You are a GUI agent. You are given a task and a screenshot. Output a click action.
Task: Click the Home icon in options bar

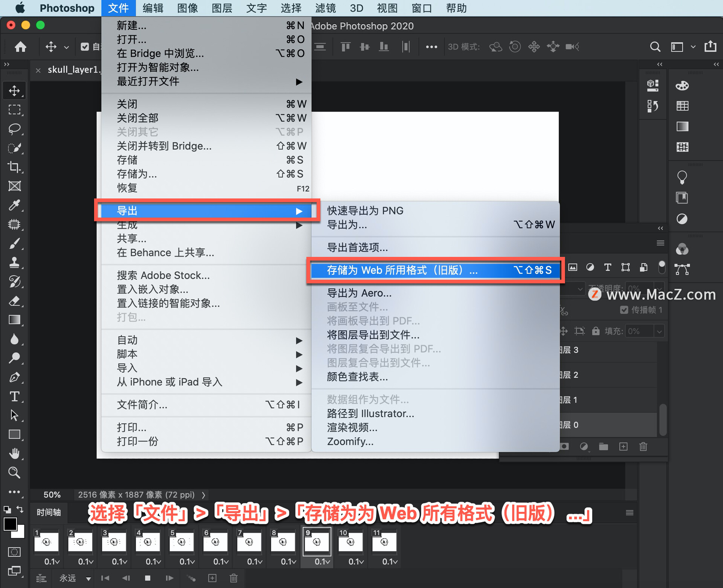point(20,47)
